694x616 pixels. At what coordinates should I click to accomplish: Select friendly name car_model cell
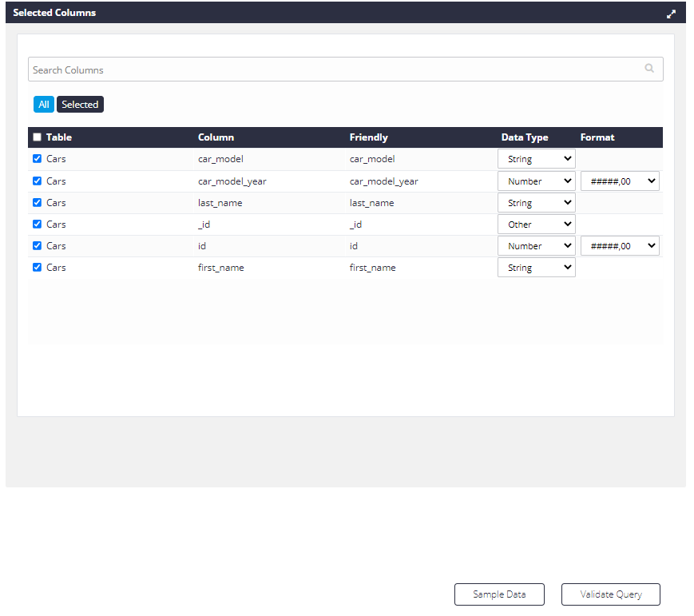[x=372, y=159]
